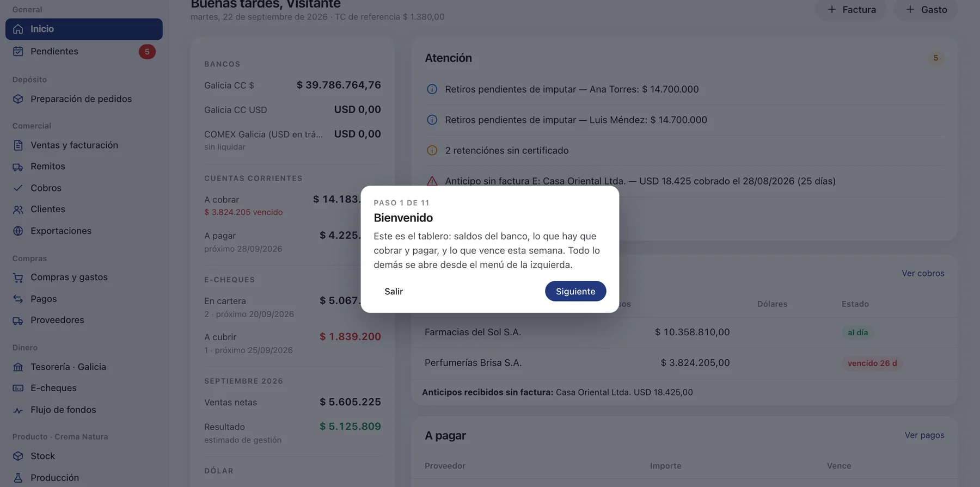Click 'En cartera' e-cheques label
This screenshot has height=487, width=980.
pyautogui.click(x=225, y=301)
